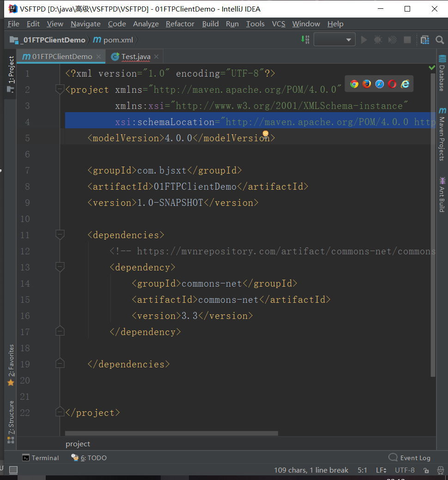Open the Database tool window

point(442,73)
